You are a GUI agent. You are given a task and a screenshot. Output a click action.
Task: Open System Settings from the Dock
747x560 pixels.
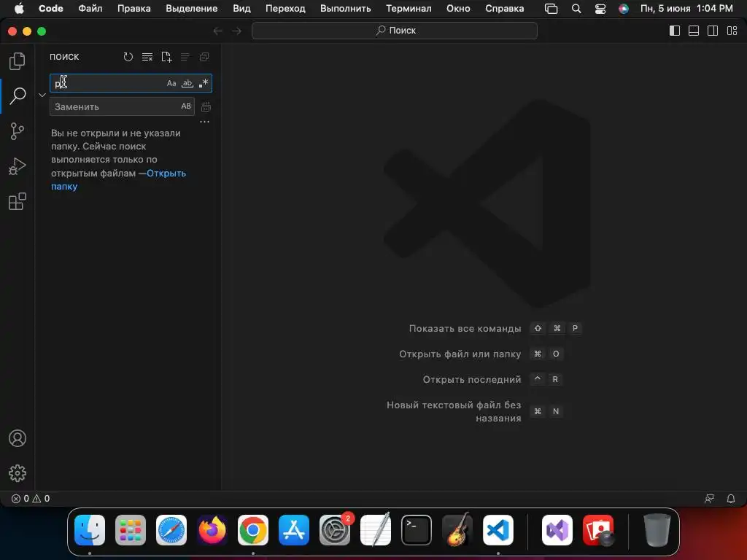[x=335, y=530]
